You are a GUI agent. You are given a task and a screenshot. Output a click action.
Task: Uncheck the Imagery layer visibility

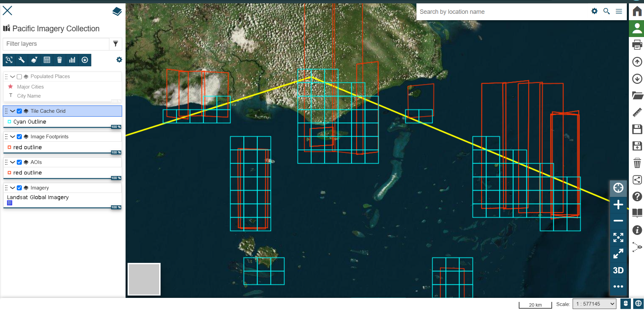pos(19,188)
